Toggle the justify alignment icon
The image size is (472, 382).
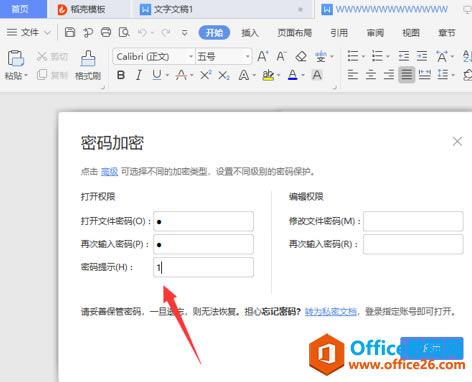point(407,75)
